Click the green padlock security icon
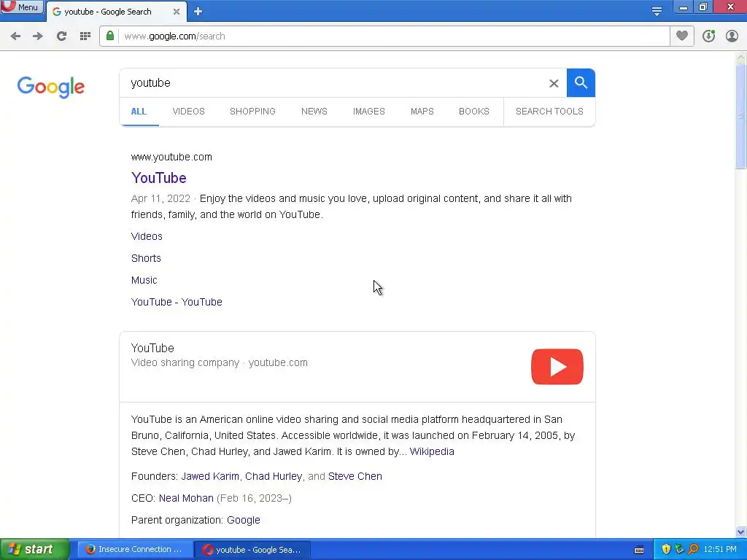This screenshot has height=560, width=747. [x=110, y=36]
